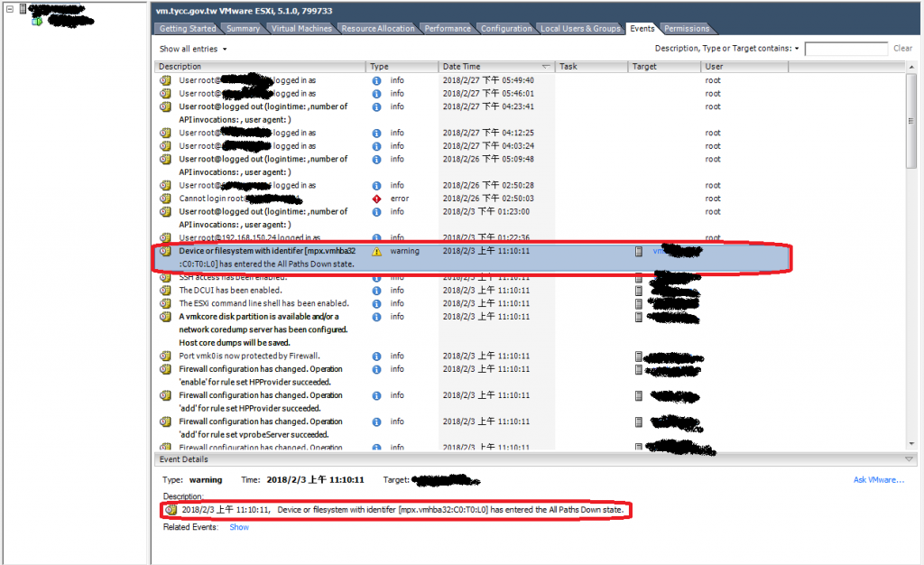Open the Local Users & Groups tab

click(x=580, y=28)
